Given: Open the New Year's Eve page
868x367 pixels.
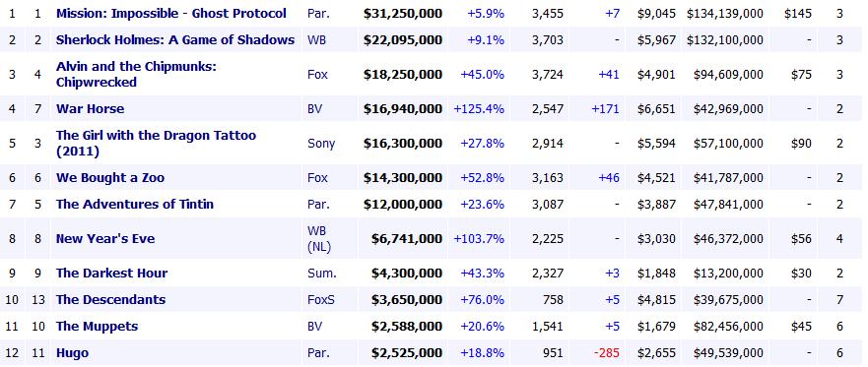Looking at the screenshot, I should tap(105, 239).
